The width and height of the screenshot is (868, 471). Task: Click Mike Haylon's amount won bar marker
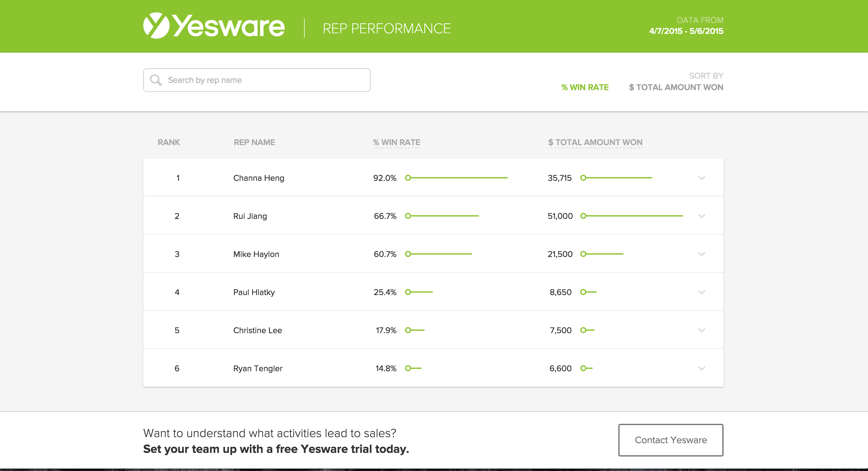583,254
